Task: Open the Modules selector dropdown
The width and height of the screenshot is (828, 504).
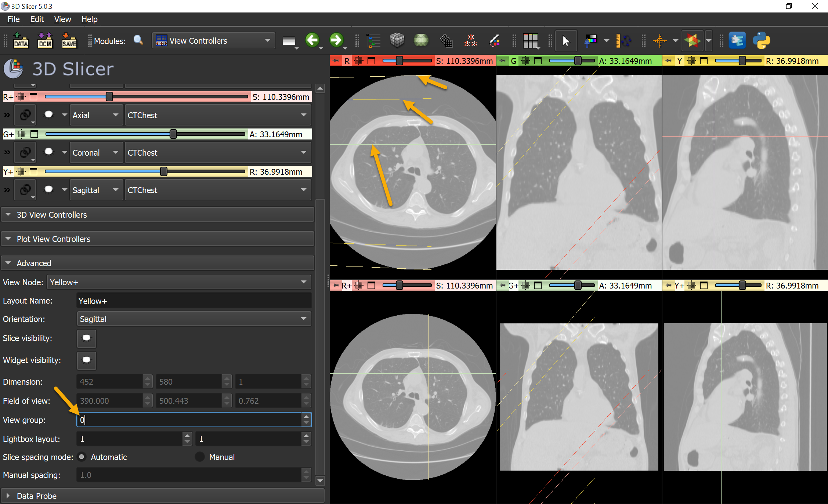Action: click(x=213, y=41)
